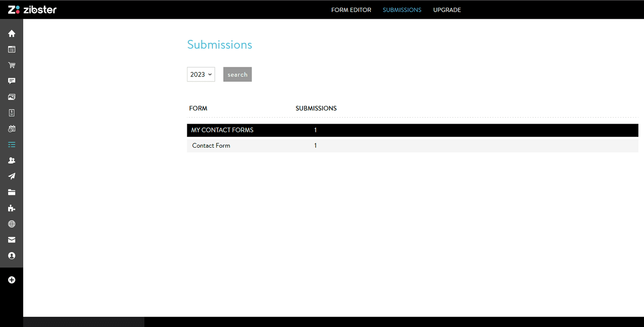Image resolution: width=644 pixels, height=327 pixels.
Task: Click the search button
Action: 237,74
